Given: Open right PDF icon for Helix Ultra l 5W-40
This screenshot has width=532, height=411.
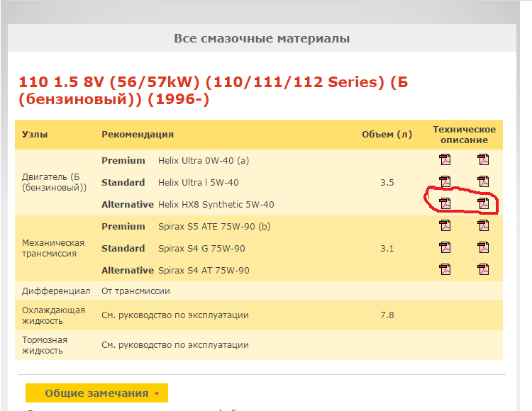Looking at the screenshot, I should pos(483,182).
